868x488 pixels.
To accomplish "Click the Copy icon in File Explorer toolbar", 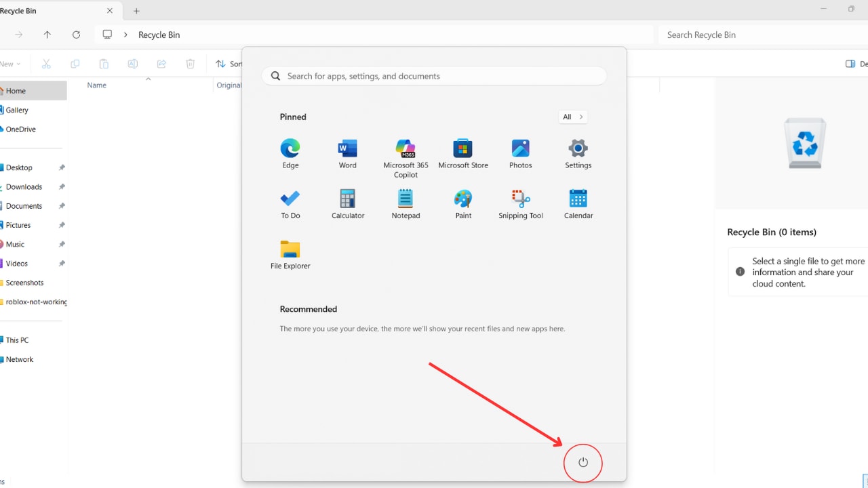I will [x=75, y=64].
